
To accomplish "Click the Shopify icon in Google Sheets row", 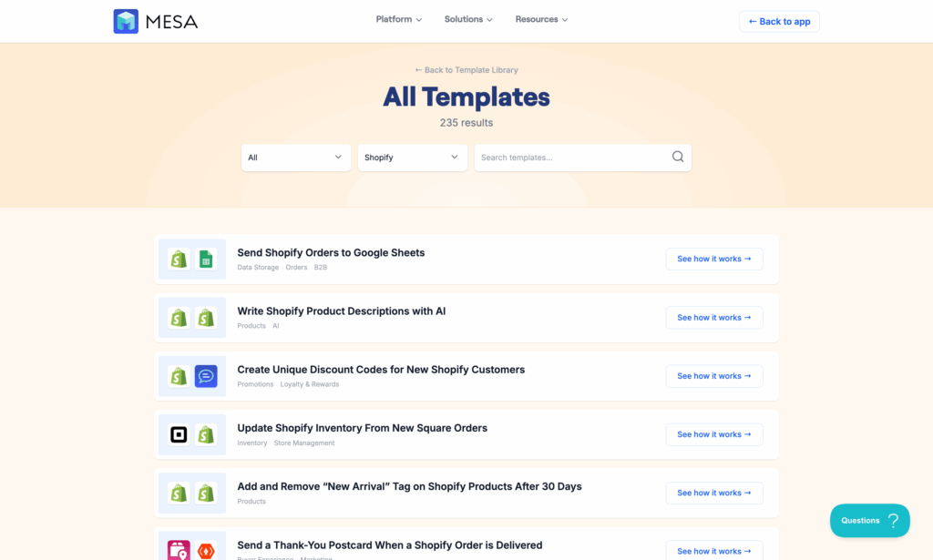I will pyautogui.click(x=179, y=260).
